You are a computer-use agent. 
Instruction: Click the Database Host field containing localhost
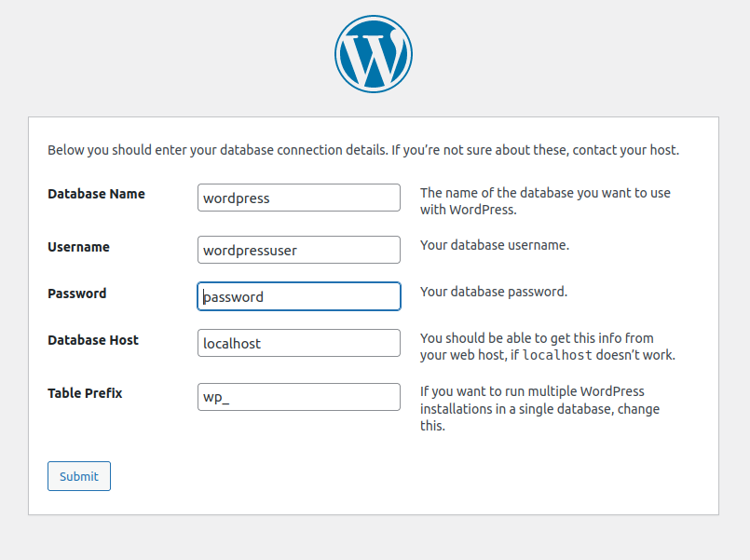tap(298, 343)
